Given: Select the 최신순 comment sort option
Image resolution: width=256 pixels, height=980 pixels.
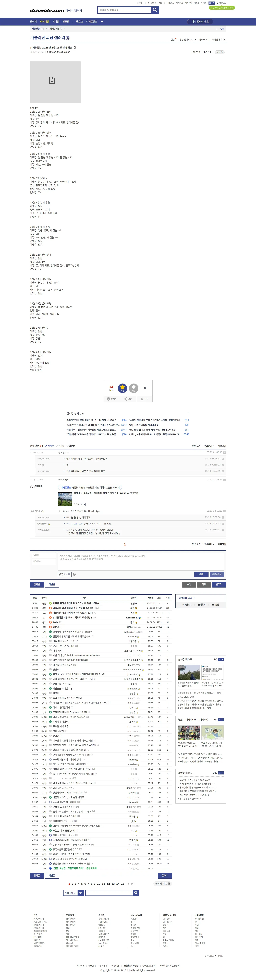Looking at the screenshot, I should click(x=60, y=446).
